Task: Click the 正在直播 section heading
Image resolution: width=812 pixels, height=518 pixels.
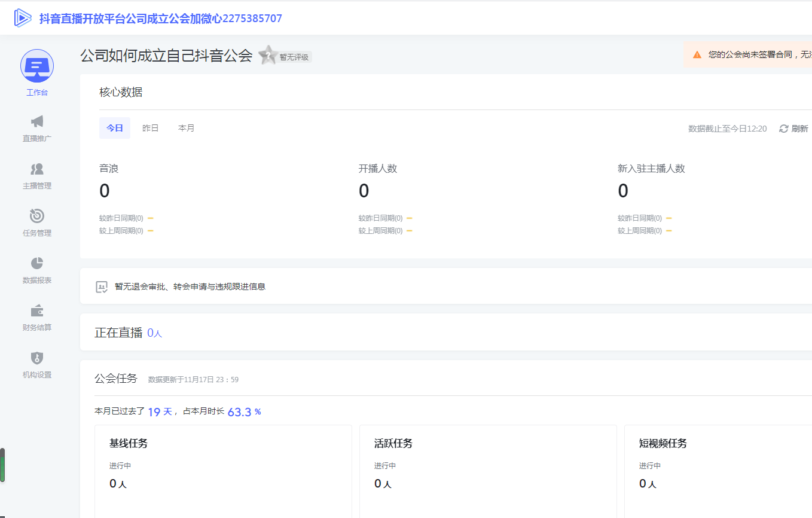Action: 118,333
